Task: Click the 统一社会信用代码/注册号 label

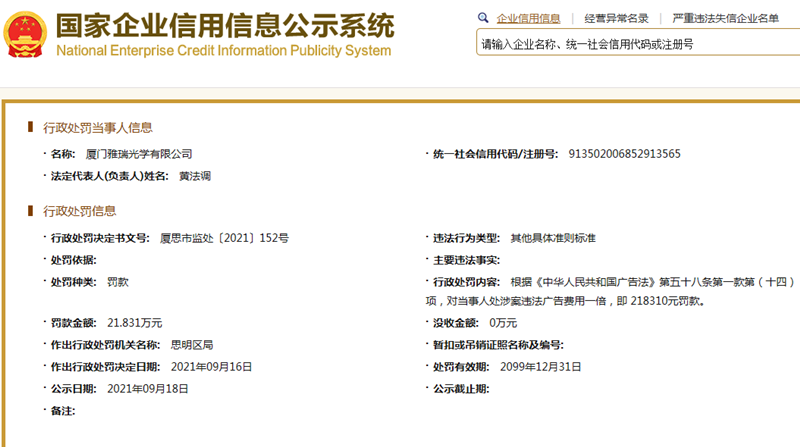Action: coord(495,154)
